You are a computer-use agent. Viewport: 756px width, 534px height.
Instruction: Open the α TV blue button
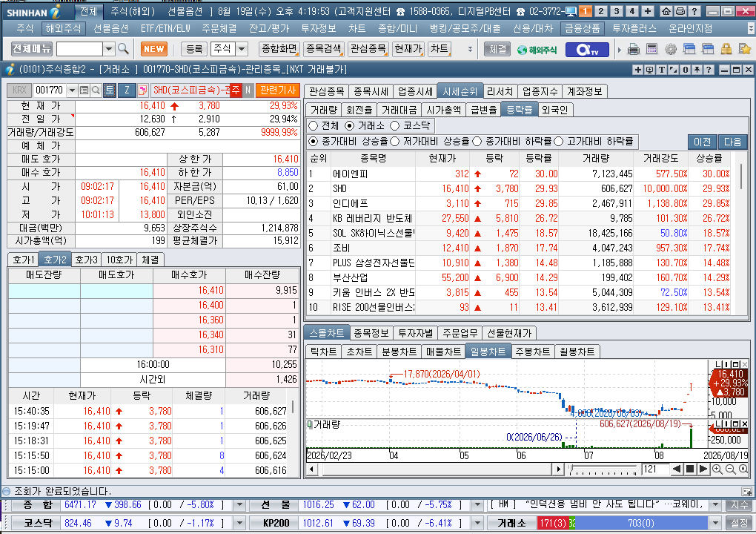587,49
